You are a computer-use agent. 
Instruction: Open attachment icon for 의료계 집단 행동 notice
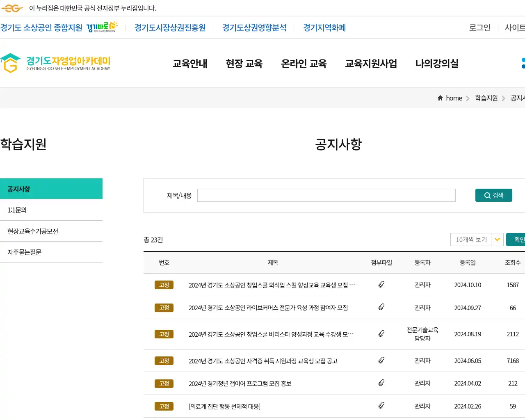pos(381,405)
